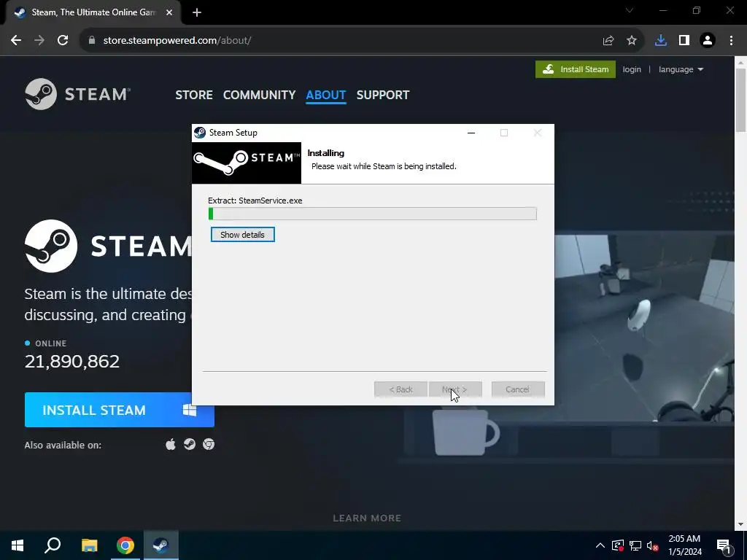Click the LEARN MORE link
The width and height of the screenshot is (747, 560).
pyautogui.click(x=367, y=518)
